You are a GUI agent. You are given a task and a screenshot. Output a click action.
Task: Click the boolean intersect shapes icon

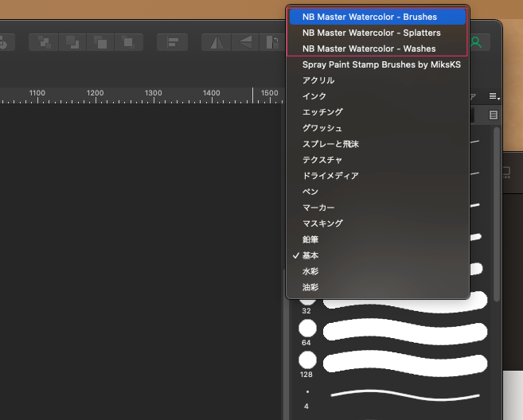tap(100, 41)
